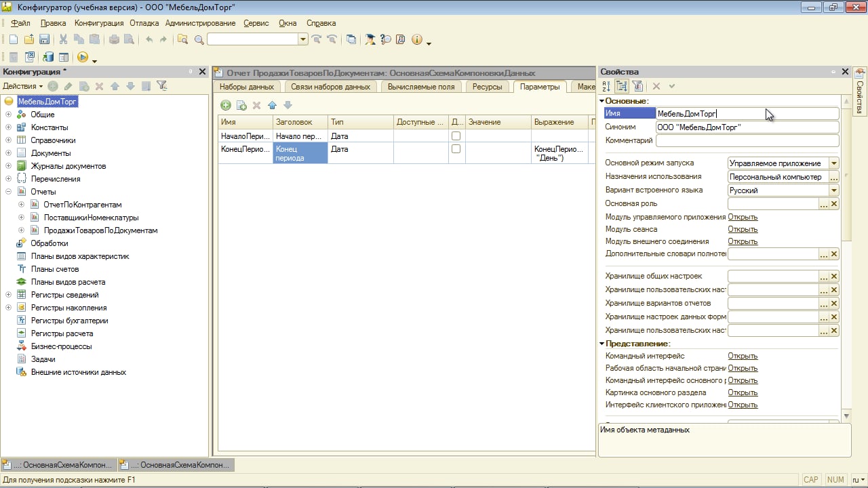The image size is (868, 488).
Task: Click the Start debugging play icon
Action: (83, 58)
